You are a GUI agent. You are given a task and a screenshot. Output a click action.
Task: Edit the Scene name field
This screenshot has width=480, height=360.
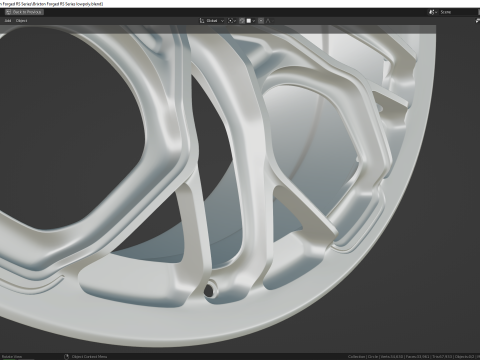tap(458, 12)
